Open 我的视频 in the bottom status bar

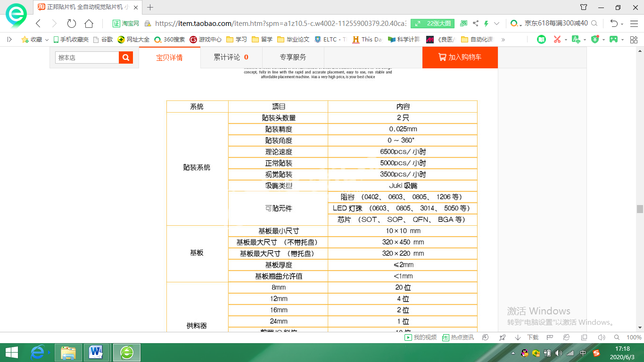tap(421, 337)
